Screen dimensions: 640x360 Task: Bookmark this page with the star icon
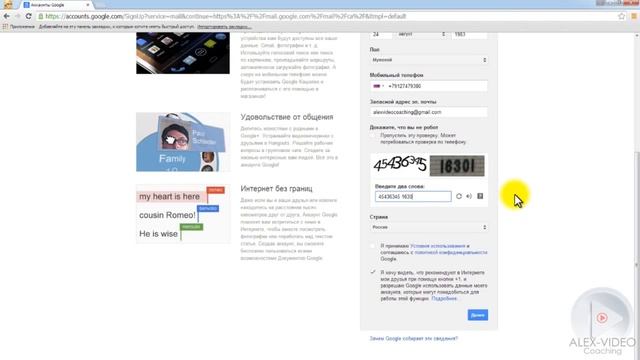pos(621,16)
